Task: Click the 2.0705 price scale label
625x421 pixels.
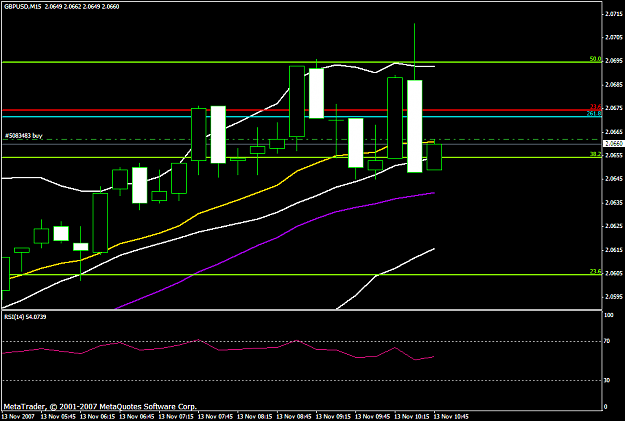Action: [613, 37]
